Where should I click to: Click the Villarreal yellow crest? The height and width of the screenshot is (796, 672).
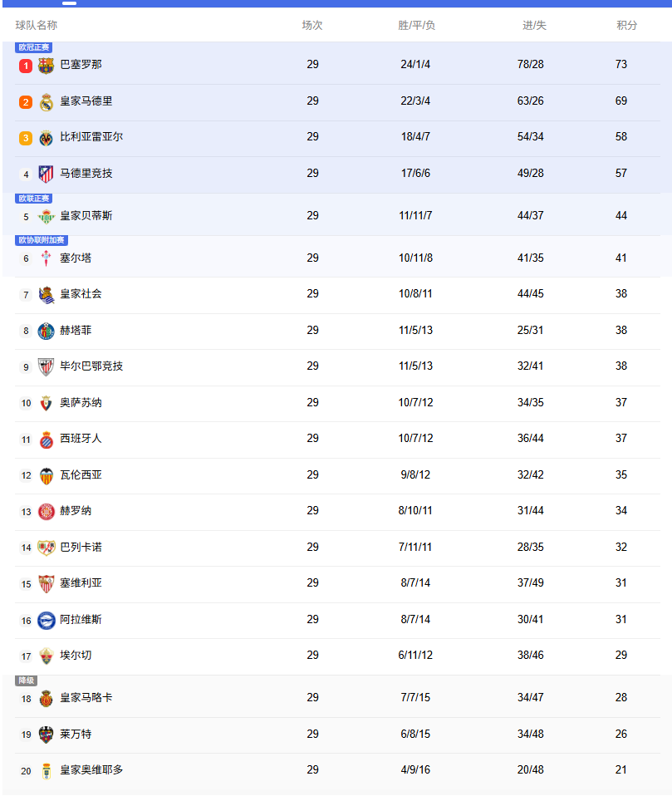46,137
